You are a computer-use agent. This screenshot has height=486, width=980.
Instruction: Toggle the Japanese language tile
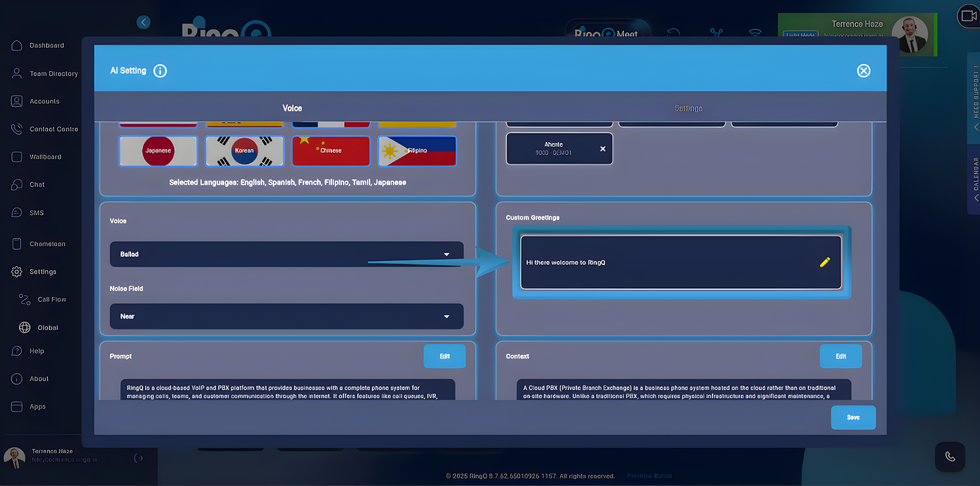tap(158, 151)
